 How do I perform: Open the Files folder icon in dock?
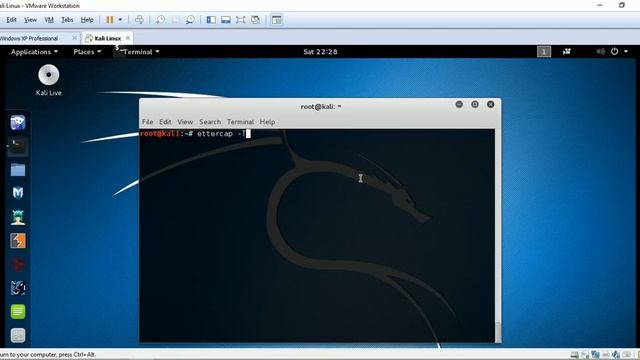(x=18, y=169)
